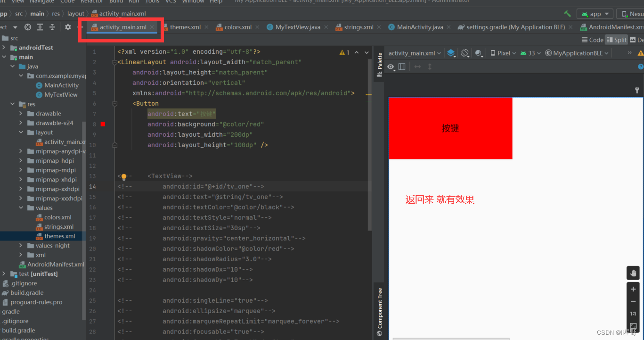
Task: Open the Component Tree side tool window
Action: pyautogui.click(x=380, y=312)
